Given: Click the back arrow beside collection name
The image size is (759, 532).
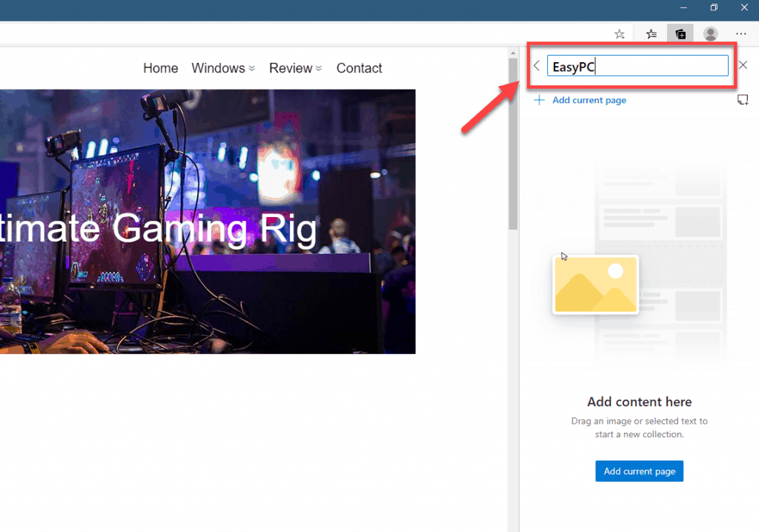Looking at the screenshot, I should click(x=536, y=65).
